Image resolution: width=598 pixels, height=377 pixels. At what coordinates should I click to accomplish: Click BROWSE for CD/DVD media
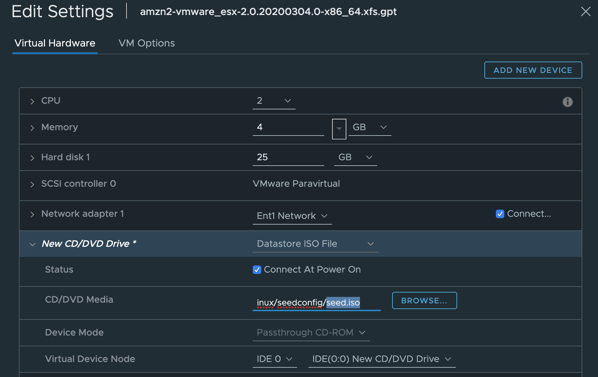point(424,300)
